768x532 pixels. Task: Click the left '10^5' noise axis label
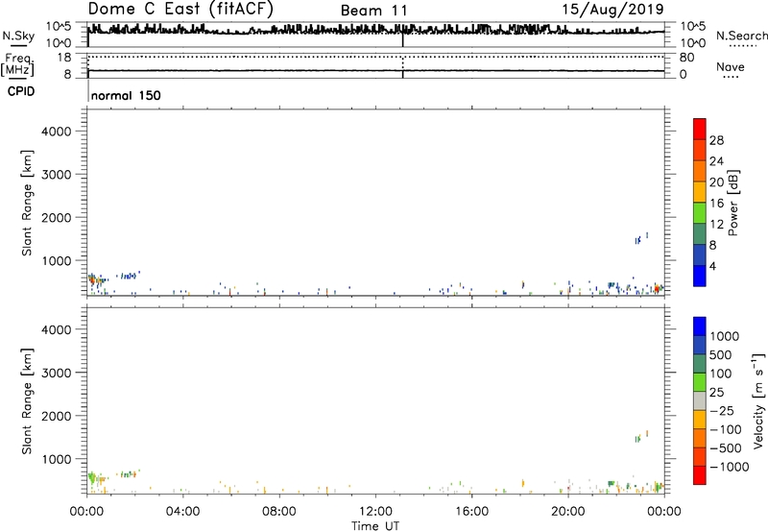tap(59, 26)
